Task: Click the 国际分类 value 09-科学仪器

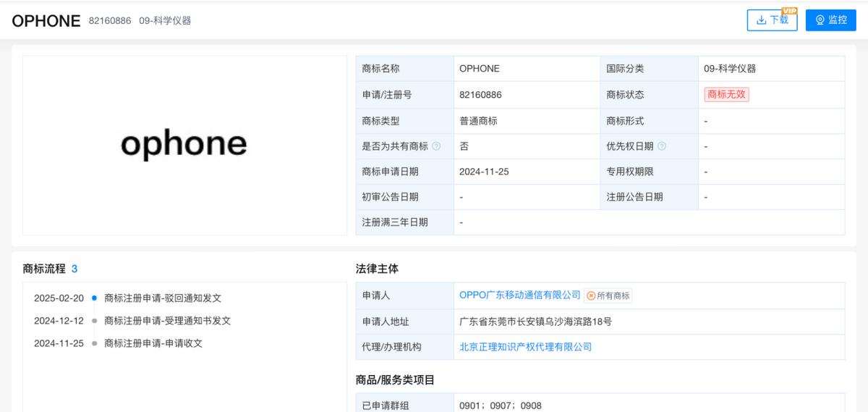Action: tap(730, 69)
